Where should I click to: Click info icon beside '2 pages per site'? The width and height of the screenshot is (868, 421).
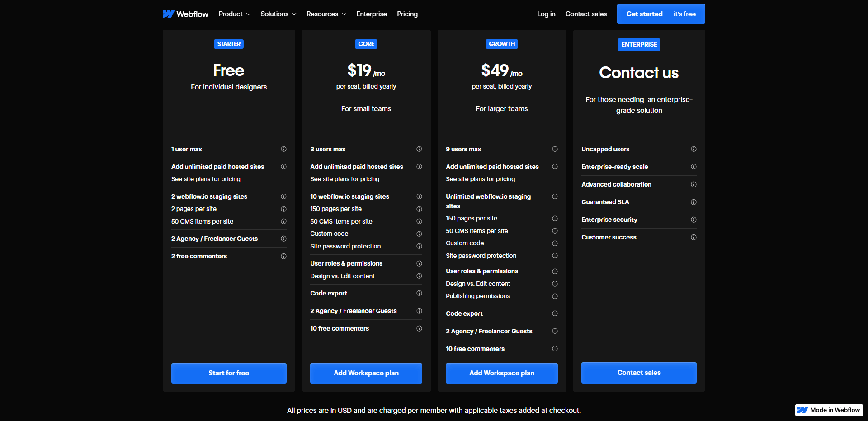point(283,209)
